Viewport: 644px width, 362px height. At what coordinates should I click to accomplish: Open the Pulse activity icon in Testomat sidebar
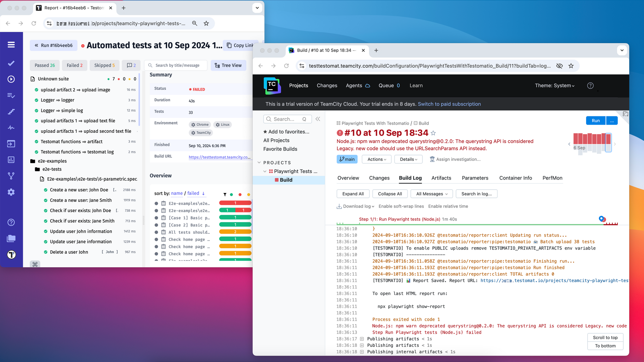[11, 128]
